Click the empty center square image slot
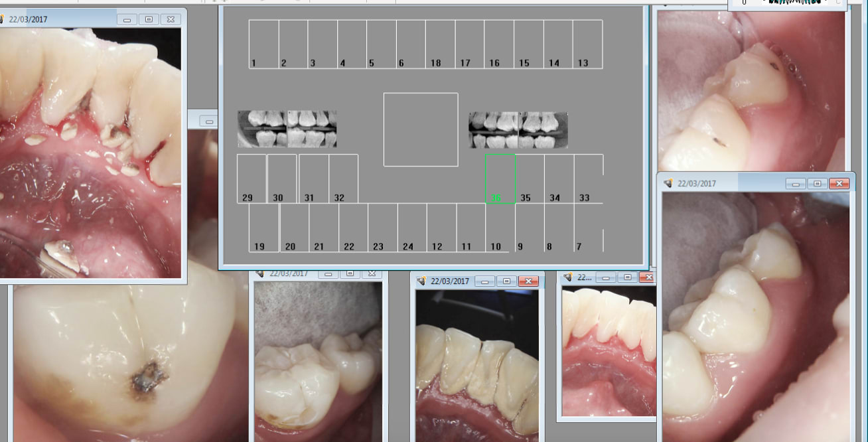The width and height of the screenshot is (868, 442). click(421, 129)
